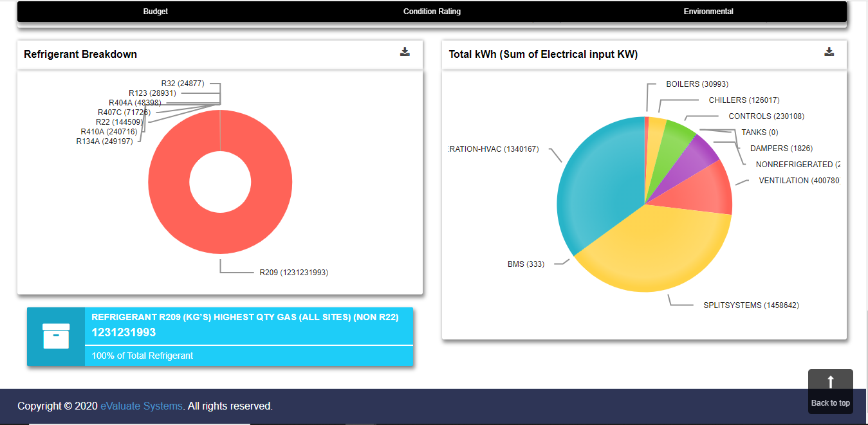Click the SPLITSYSTEMS (1458642) label

tap(751, 305)
